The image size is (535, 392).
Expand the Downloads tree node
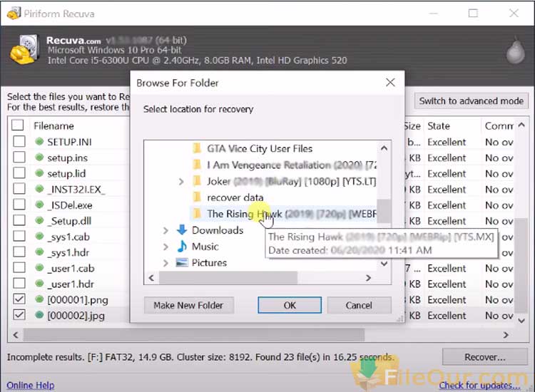pos(165,230)
